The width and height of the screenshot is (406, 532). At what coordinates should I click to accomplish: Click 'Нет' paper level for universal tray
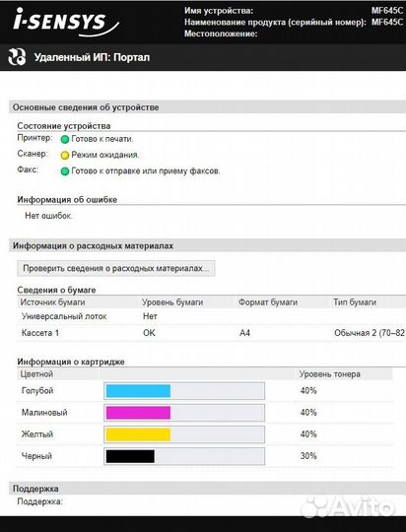150,316
